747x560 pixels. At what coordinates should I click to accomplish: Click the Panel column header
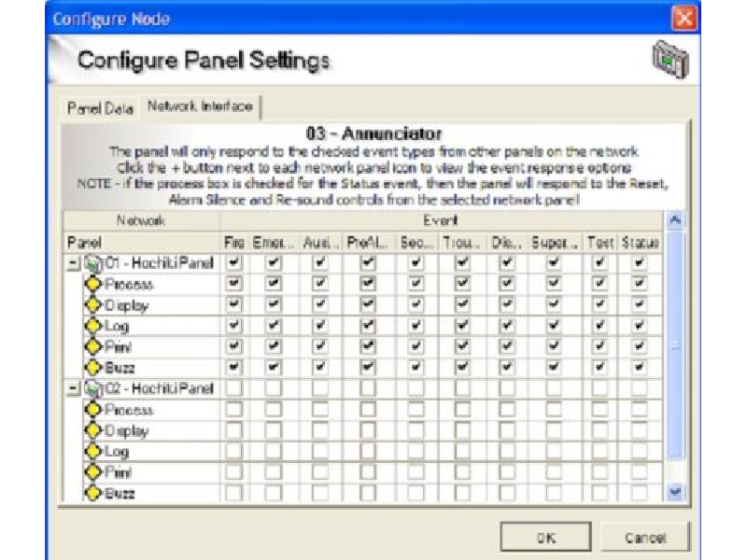142,243
